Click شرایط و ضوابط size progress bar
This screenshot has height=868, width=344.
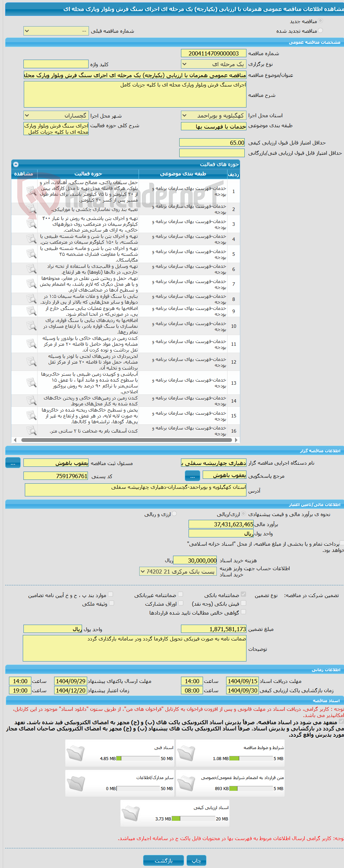pos(251,758)
